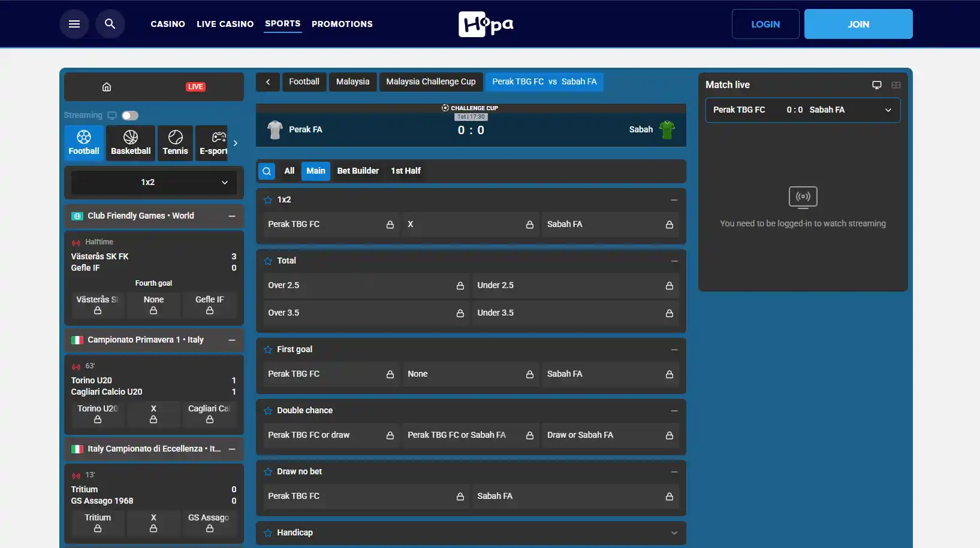Open the Perak TBG FC match selector dropdown
This screenshot has width=980, height=548.
[x=803, y=110]
